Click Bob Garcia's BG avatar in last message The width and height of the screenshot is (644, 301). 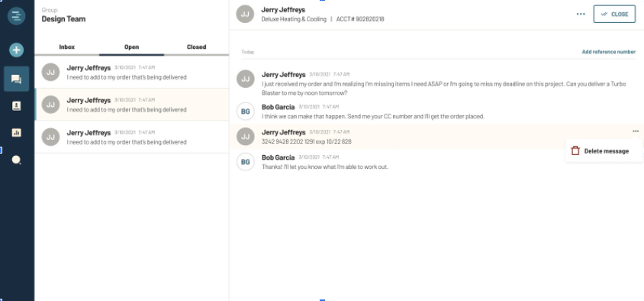click(x=245, y=162)
